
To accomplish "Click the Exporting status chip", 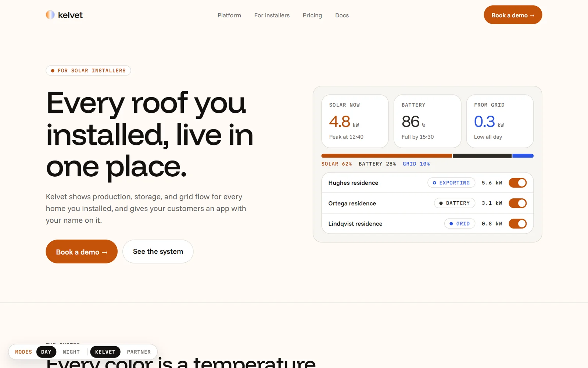I will pos(451,183).
